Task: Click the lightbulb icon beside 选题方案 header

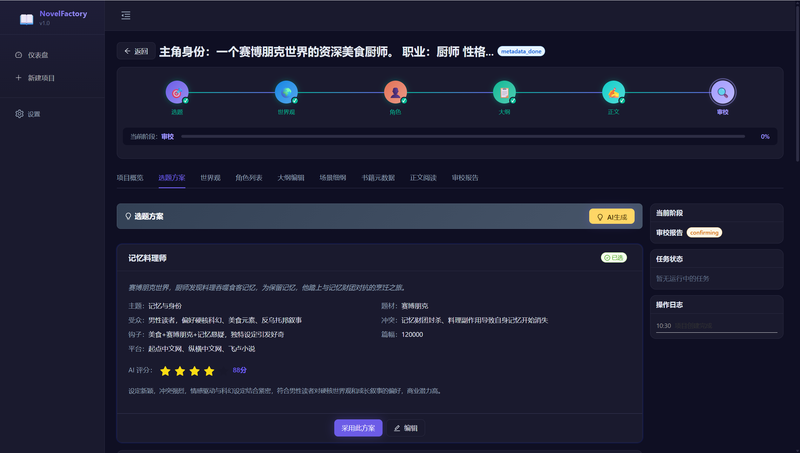Action: coord(128,216)
